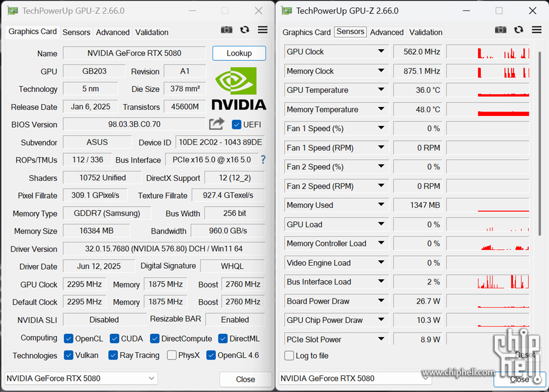Click the camera icon in the Sensors window
Image resolution: width=549 pixels, height=392 pixels.
(501, 30)
